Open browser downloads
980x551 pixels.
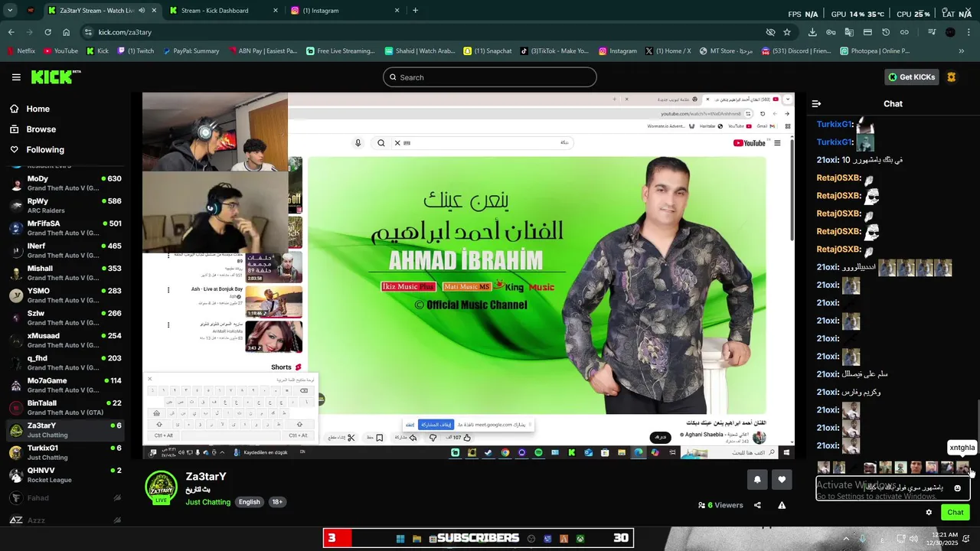pyautogui.click(x=812, y=32)
